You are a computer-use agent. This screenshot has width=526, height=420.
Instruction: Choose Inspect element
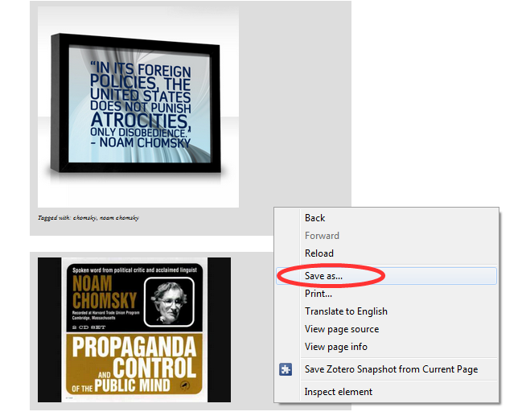[386, 392]
